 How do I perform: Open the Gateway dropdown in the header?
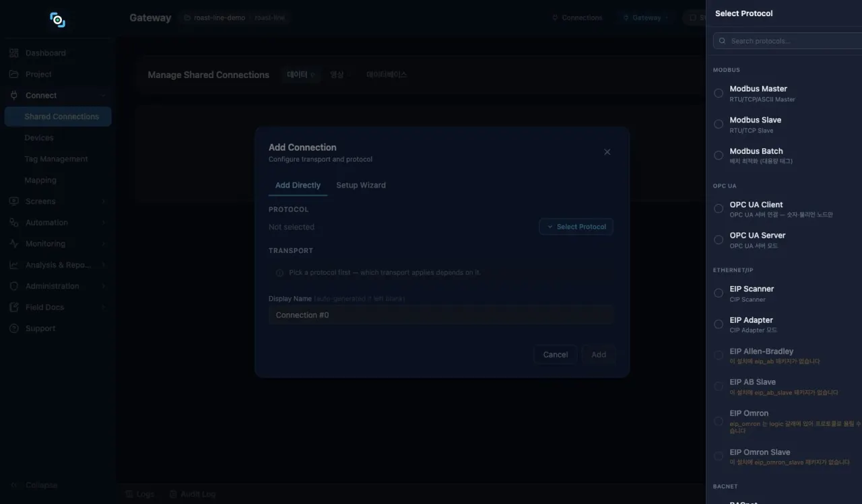click(646, 18)
